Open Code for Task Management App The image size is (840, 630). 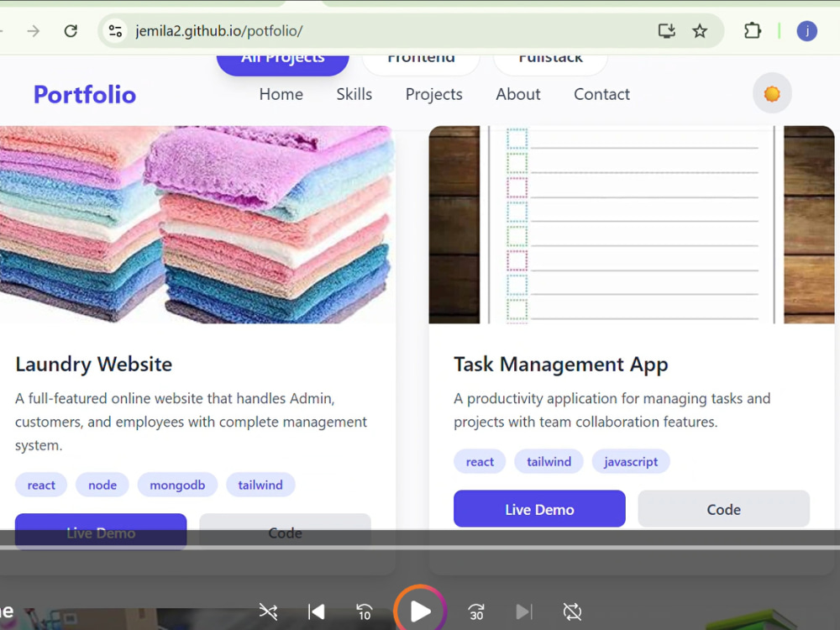coord(724,509)
